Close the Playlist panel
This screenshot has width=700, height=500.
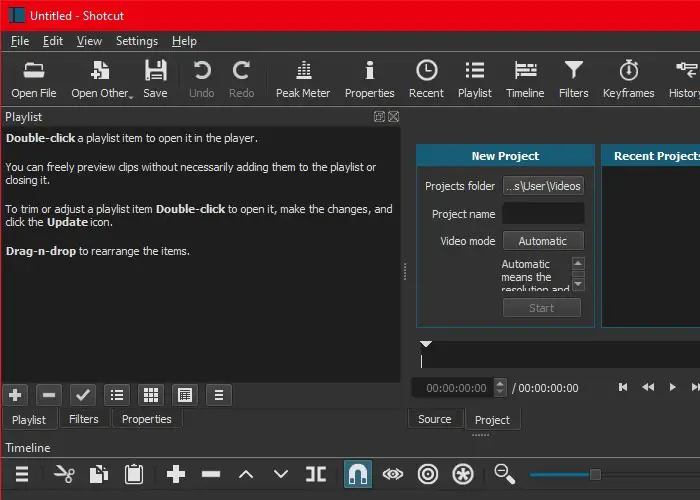point(393,117)
